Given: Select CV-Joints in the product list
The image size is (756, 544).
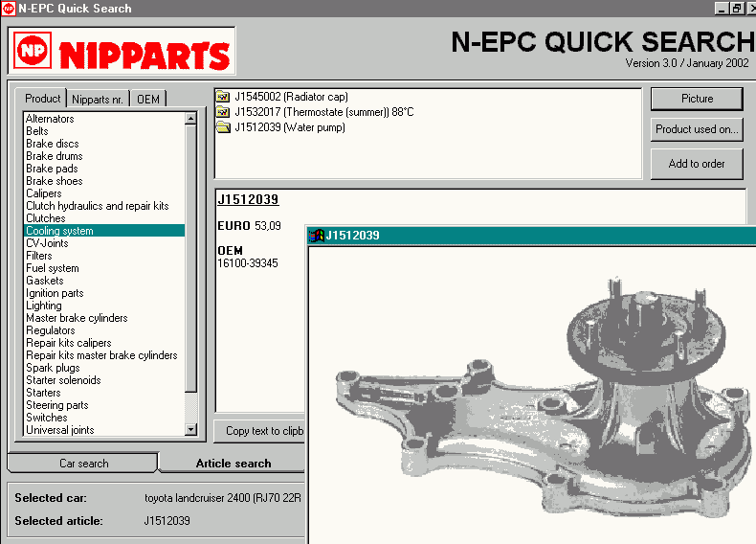Looking at the screenshot, I should (104, 243).
